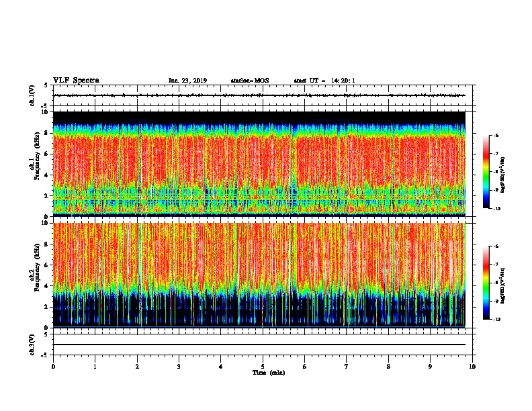Click the 'VLF Spectra' plot title

tap(76, 81)
